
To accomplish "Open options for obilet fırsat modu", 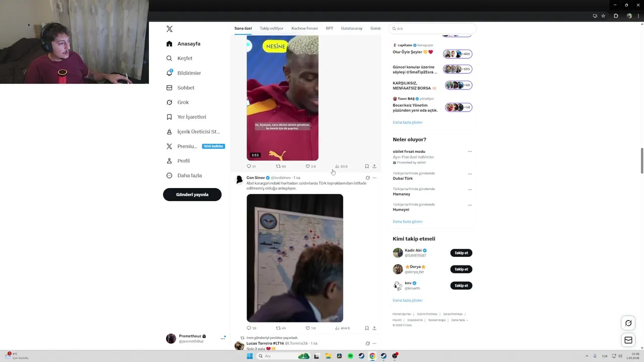I will (x=470, y=151).
